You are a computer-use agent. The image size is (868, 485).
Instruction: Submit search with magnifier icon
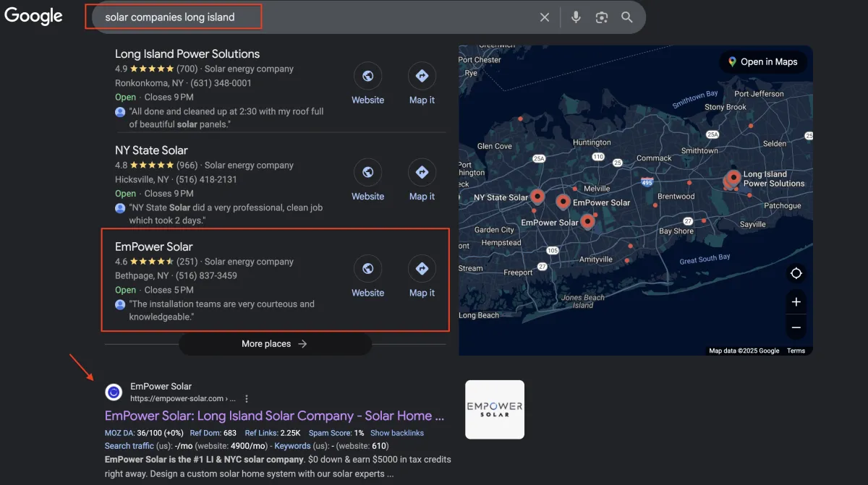point(627,17)
